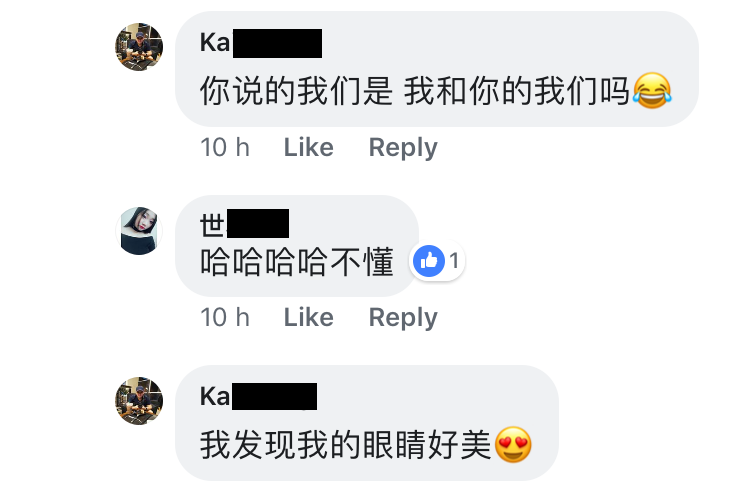Screen dimensions: 749x490
Task: Reply to the 哈哈哈哈不懂 comment
Action: click(x=403, y=318)
